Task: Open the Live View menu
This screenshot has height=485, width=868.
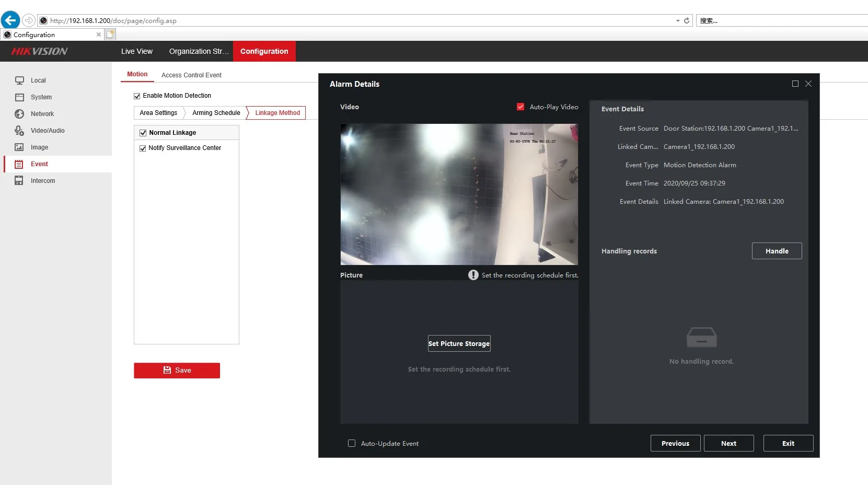Action: tap(137, 51)
